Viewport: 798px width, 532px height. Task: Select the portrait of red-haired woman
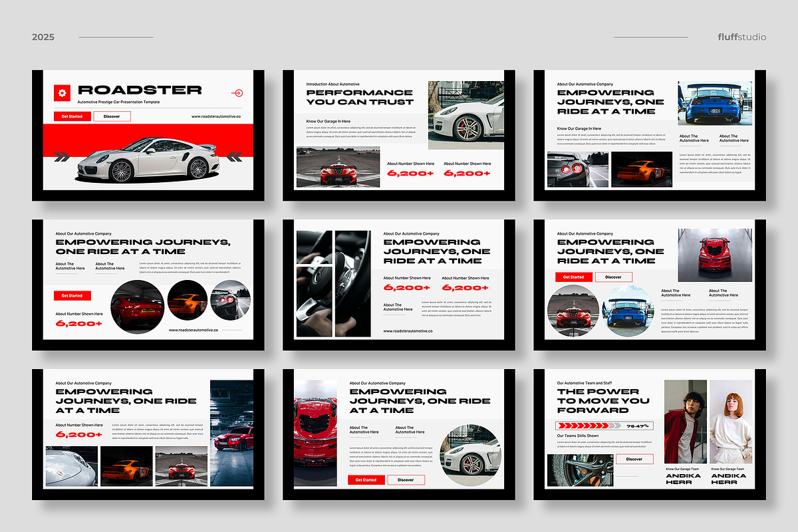click(731, 422)
